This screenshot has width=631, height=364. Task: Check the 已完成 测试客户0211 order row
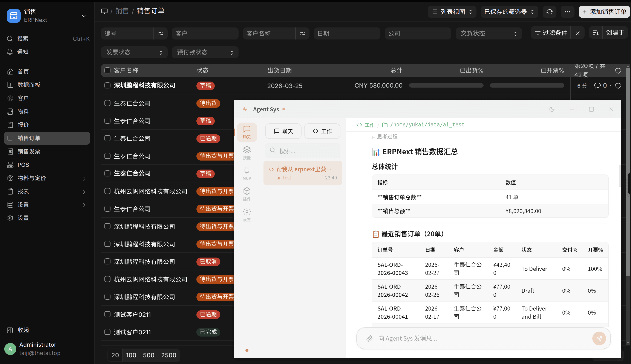pos(107,332)
